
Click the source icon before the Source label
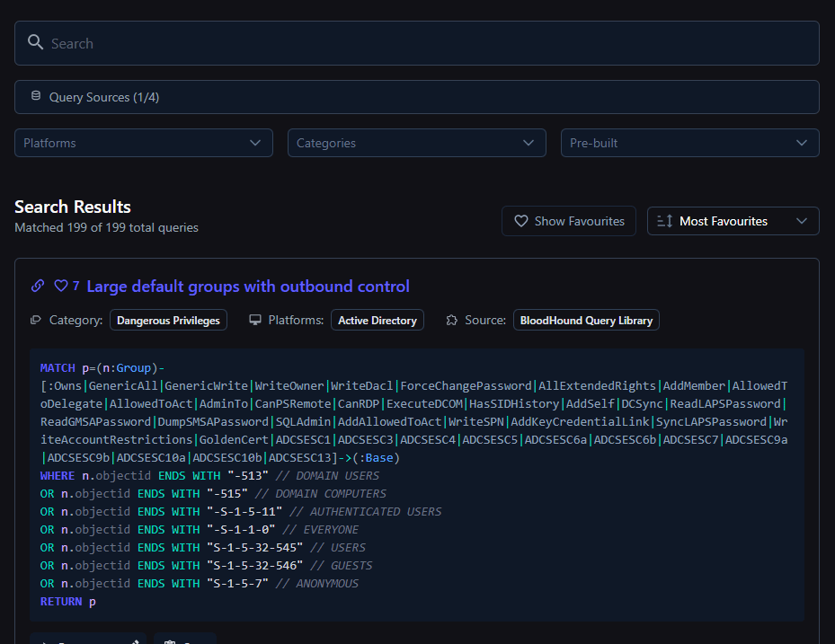[x=452, y=320]
